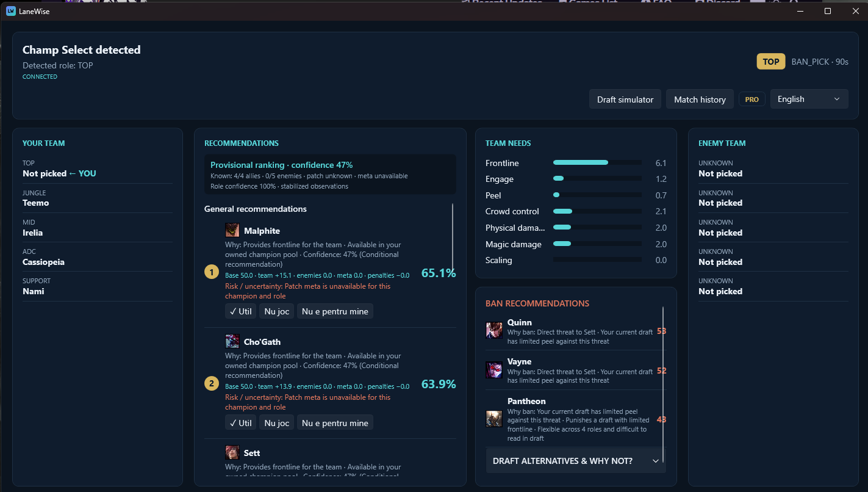
Task: Click Pantheon's ban score 43
Action: coord(661,419)
